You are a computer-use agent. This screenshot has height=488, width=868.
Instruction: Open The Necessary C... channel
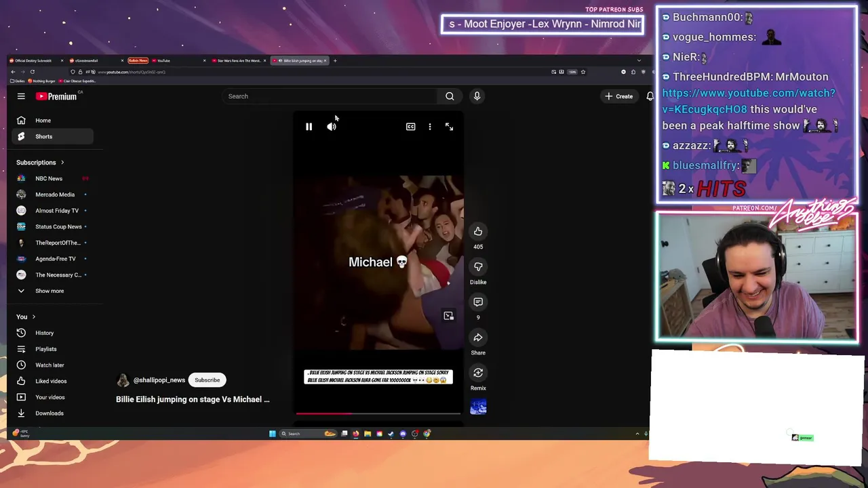[52, 275]
